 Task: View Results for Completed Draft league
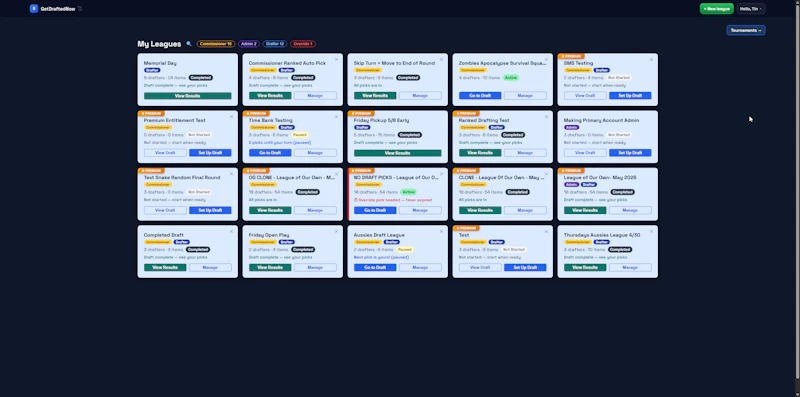coord(165,267)
